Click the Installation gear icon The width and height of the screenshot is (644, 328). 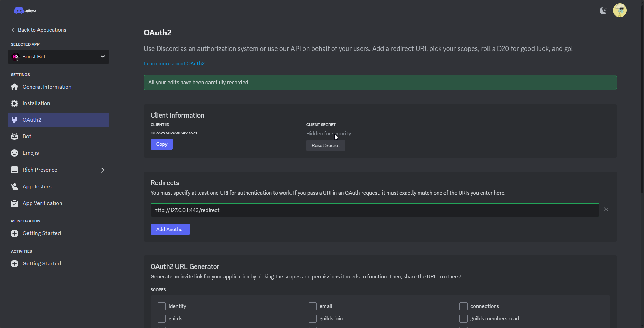click(x=14, y=103)
